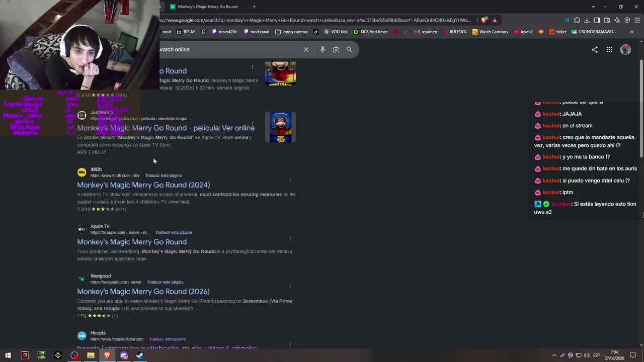Click 'Traducir esta página' on the Hoopla result
Image resolution: width=644 pixels, height=362 pixels.
coord(168,339)
